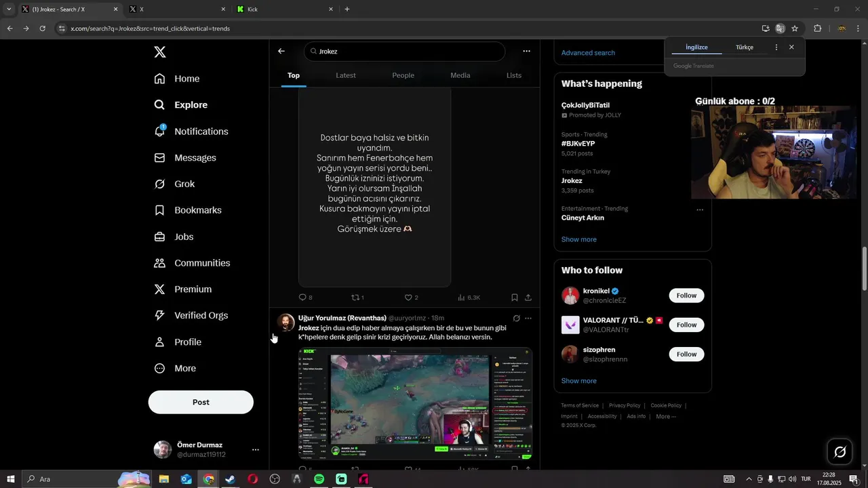View analytics showing 6.3K views
Screen dimensions: 868x488
coord(469,298)
